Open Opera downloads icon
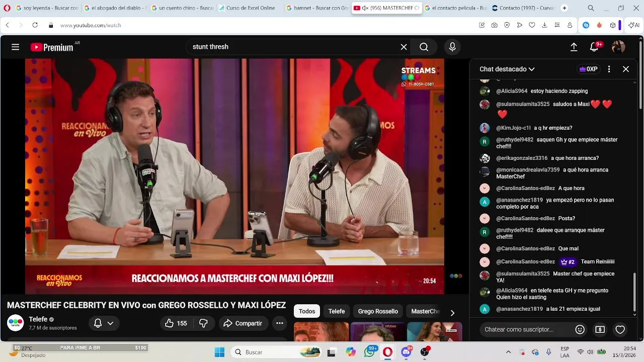Viewport: 644px width, 362px height. click(544, 25)
